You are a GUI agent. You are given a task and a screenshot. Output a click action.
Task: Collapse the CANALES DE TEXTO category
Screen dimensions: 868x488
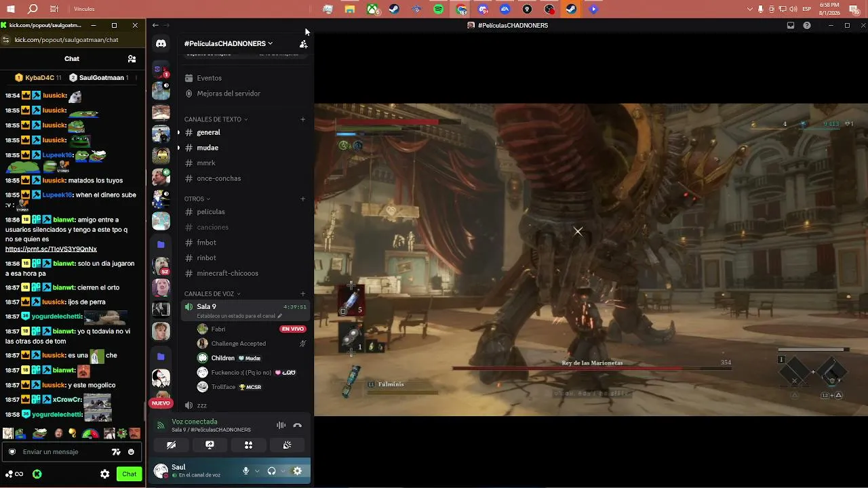216,119
